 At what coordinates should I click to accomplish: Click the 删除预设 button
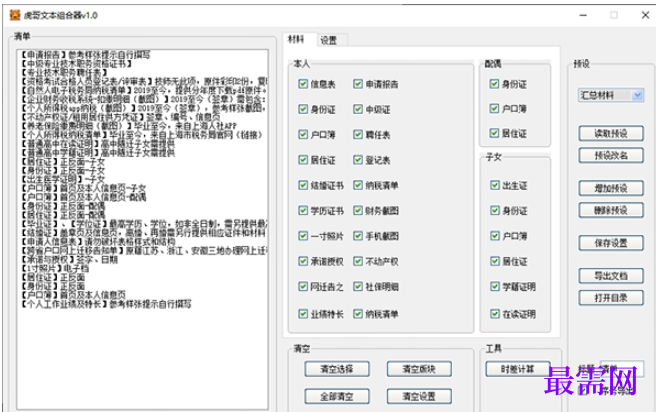[x=611, y=210]
